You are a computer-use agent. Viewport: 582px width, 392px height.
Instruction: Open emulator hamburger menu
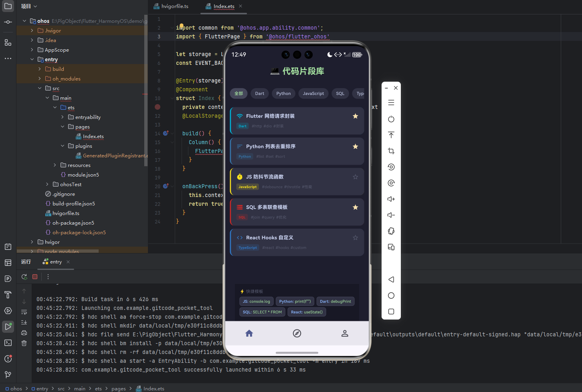[391, 103]
